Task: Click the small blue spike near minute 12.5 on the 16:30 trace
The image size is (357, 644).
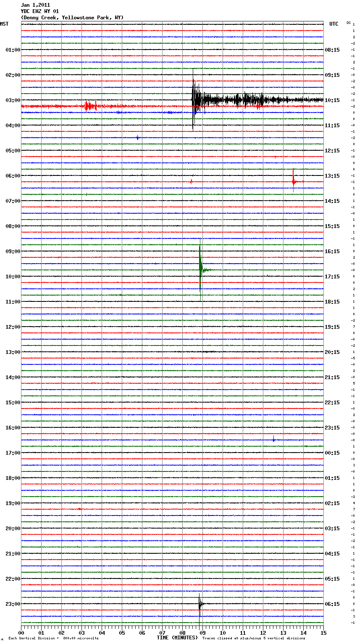Action: coord(273,440)
